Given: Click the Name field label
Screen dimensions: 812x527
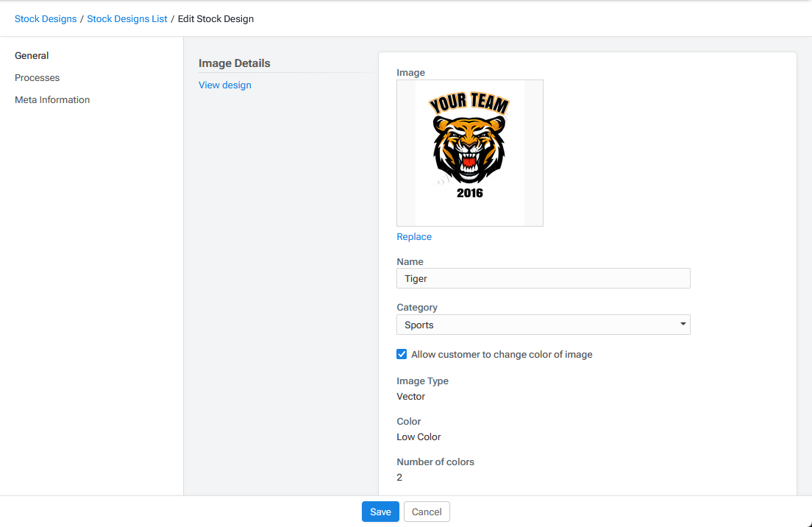Looking at the screenshot, I should (x=410, y=262).
